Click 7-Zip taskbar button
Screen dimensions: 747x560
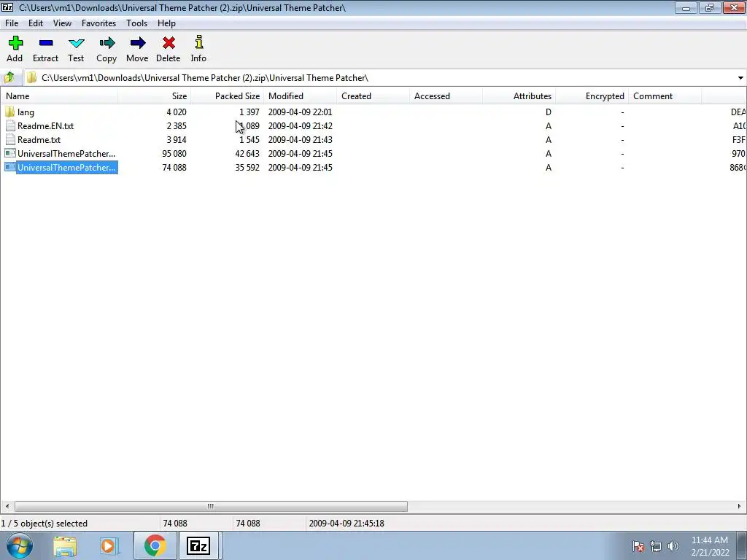(x=198, y=545)
